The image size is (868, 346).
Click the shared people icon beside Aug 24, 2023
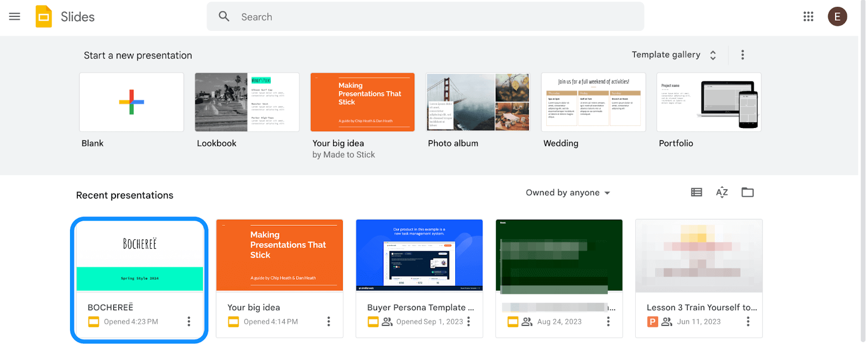coord(527,322)
